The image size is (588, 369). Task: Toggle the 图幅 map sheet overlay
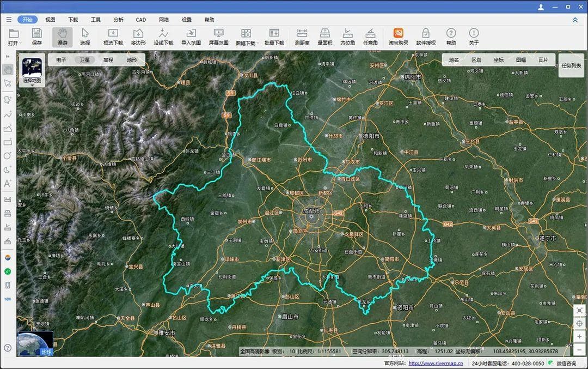coord(521,60)
